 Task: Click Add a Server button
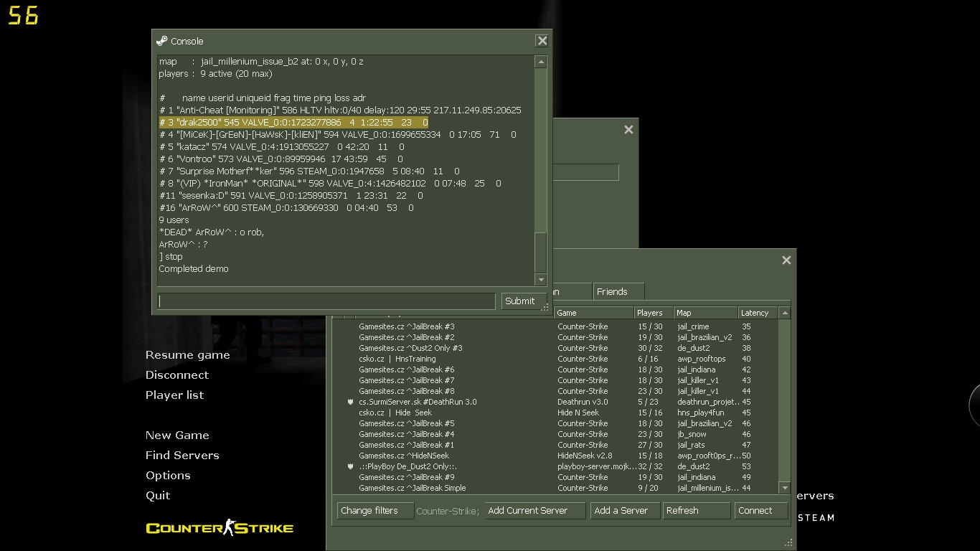[x=624, y=511]
